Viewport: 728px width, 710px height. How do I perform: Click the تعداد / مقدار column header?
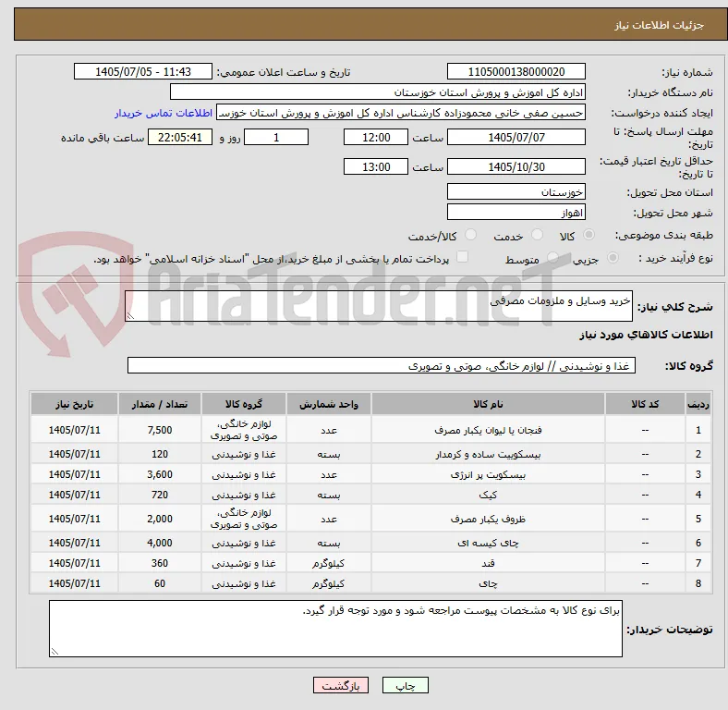pos(160,404)
